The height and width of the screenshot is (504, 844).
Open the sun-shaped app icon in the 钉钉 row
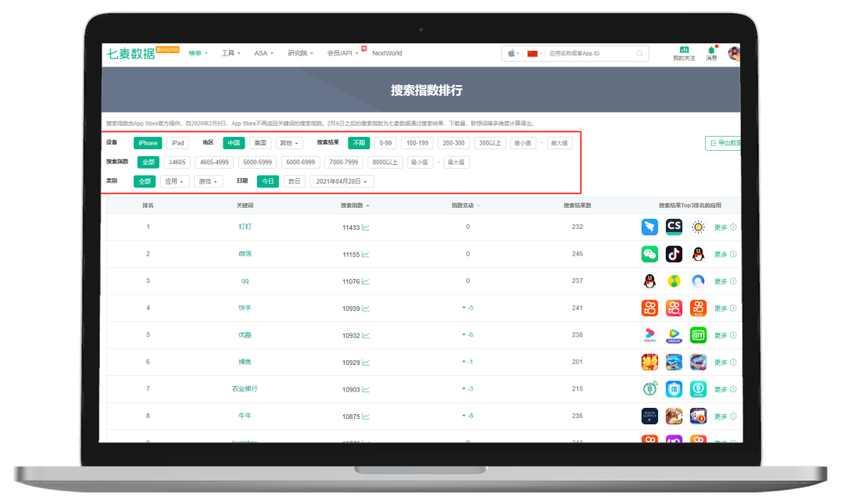(x=698, y=227)
